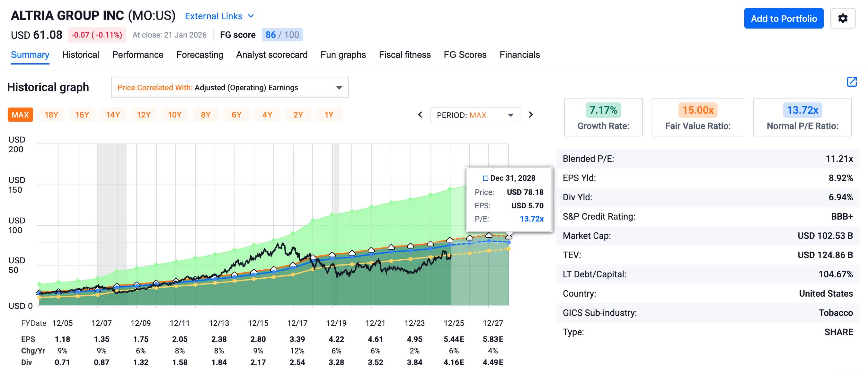This screenshot has height=374, width=868.
Task: Click 12/17 Chg/Yr value 12%
Action: (297, 351)
